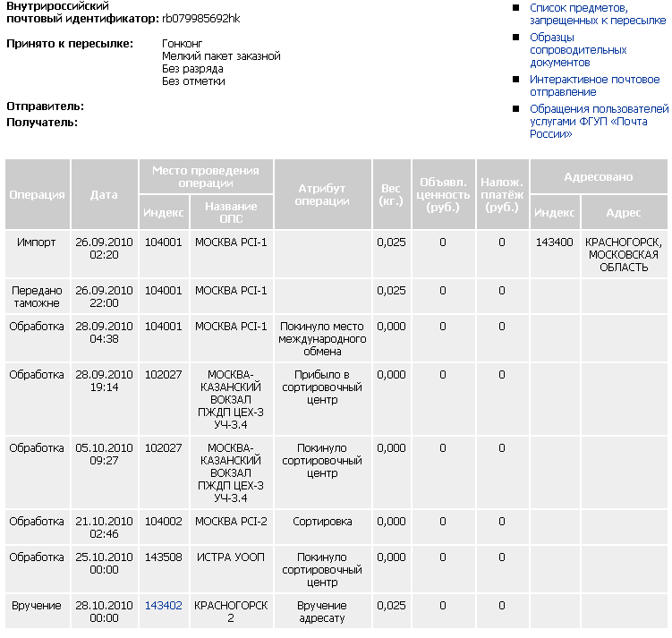The image size is (672, 638).
Task: Open the "Обращения пользователей" Почта России link
Action: tap(599, 121)
